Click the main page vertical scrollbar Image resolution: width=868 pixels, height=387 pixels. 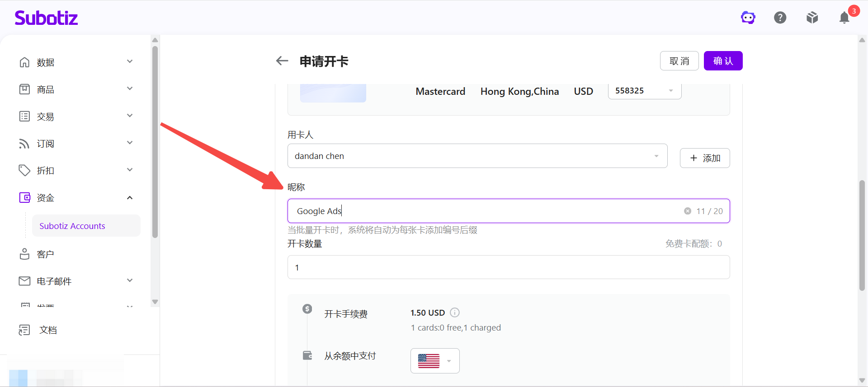tap(862, 235)
